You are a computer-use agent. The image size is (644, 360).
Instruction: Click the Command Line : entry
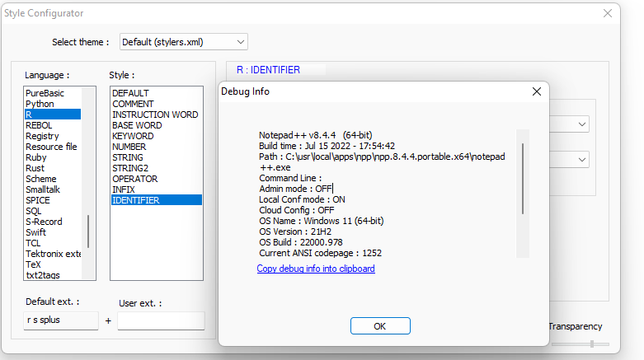[290, 178]
